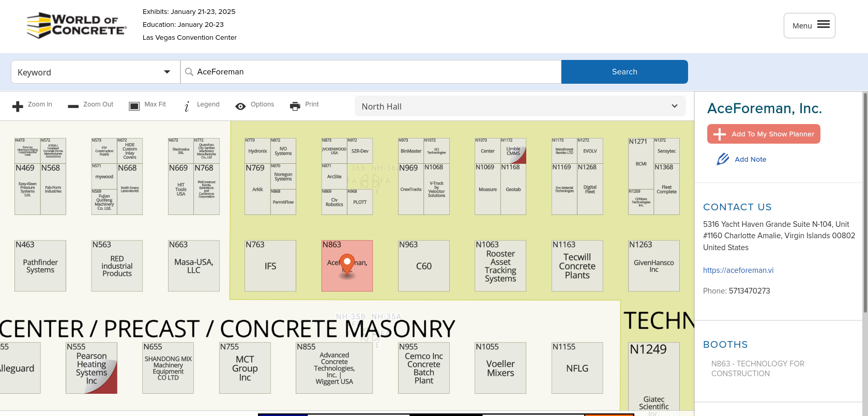Select booth N863 - Technology For Construction entry
Screen dimensions: 868x416
758,368
